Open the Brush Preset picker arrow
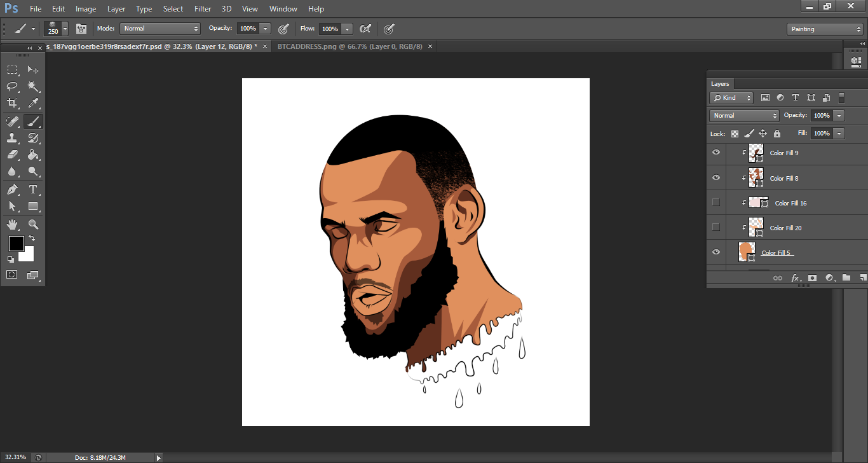Viewport: 868px width, 463px height. pos(65,29)
